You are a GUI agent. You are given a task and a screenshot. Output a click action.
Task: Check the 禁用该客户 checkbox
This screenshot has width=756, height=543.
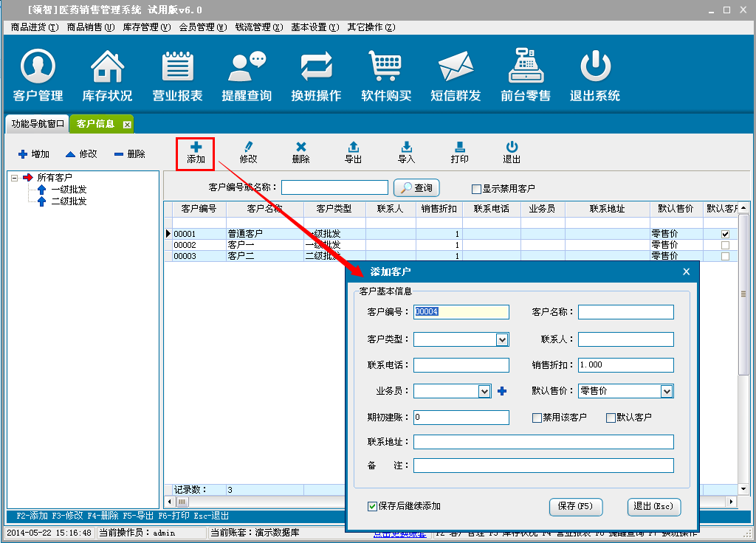tap(537, 418)
